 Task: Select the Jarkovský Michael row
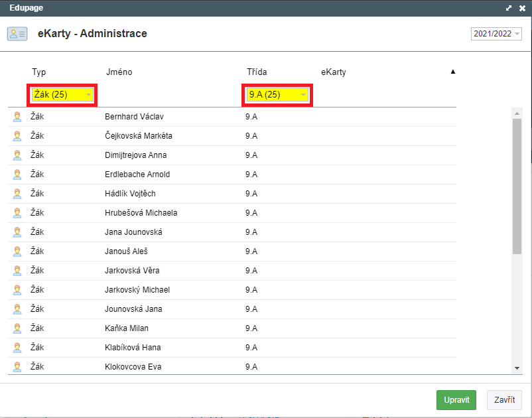232,290
